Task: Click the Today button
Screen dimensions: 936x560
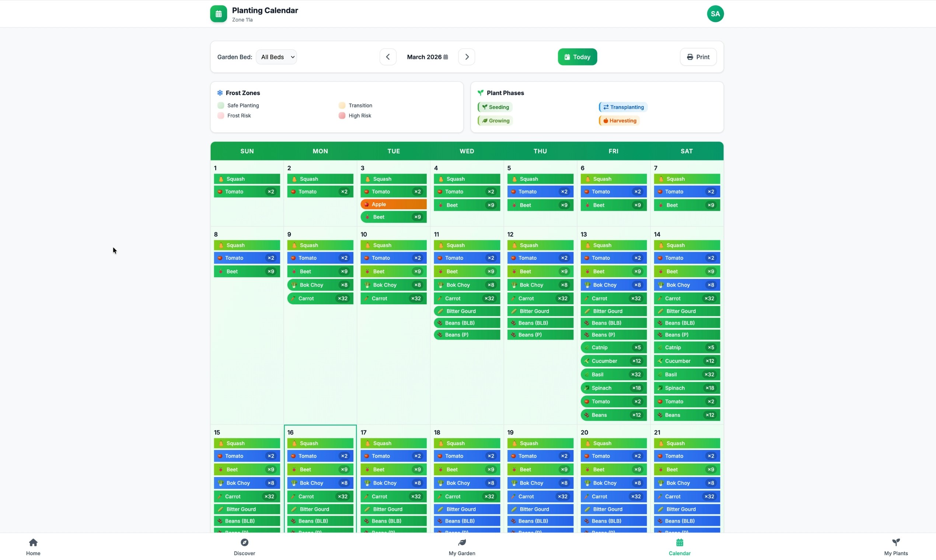Action: coord(577,57)
